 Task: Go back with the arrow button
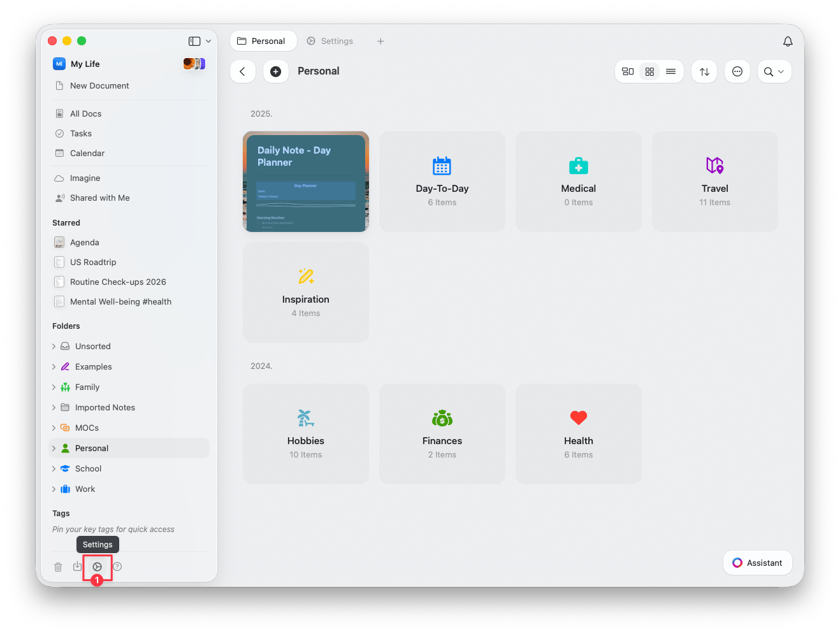pos(242,71)
